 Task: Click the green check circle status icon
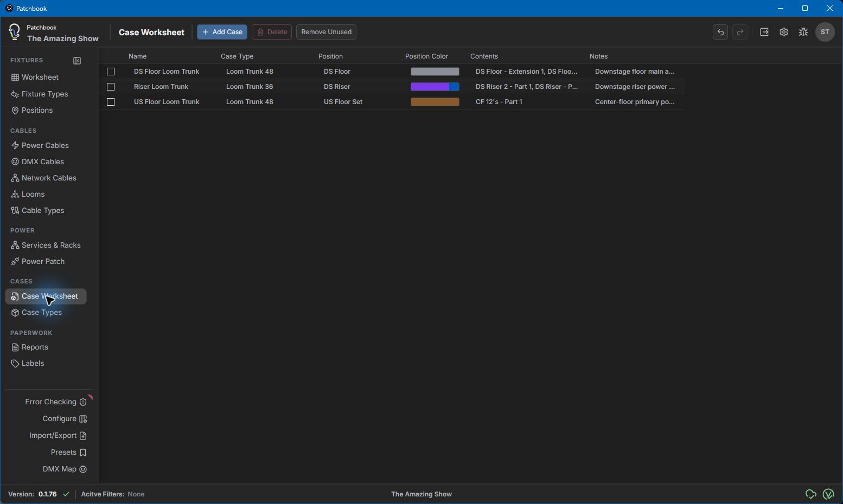pyautogui.click(x=828, y=494)
